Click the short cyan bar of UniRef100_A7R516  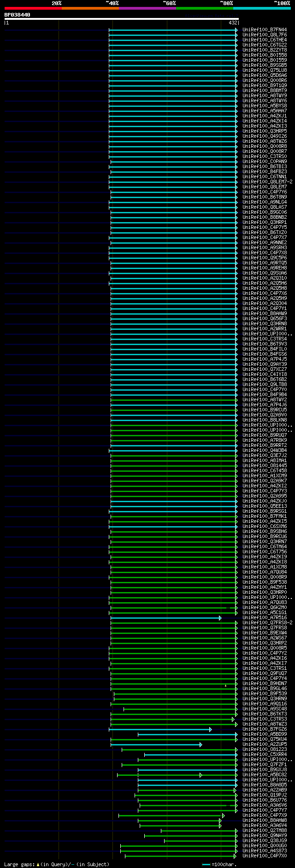click(x=166, y=618)
